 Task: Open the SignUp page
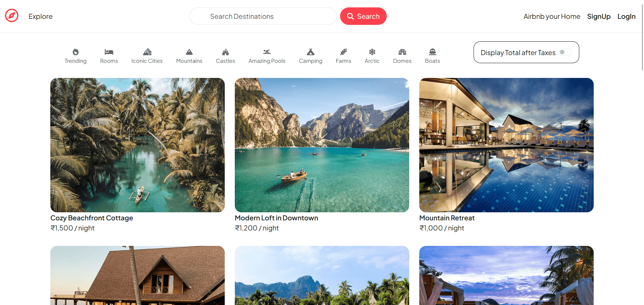[x=599, y=16]
